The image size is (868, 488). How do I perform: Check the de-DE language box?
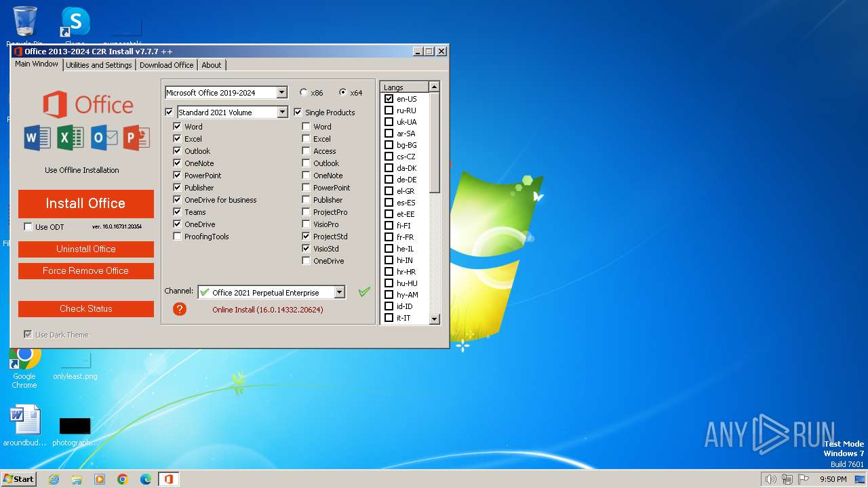coord(389,180)
